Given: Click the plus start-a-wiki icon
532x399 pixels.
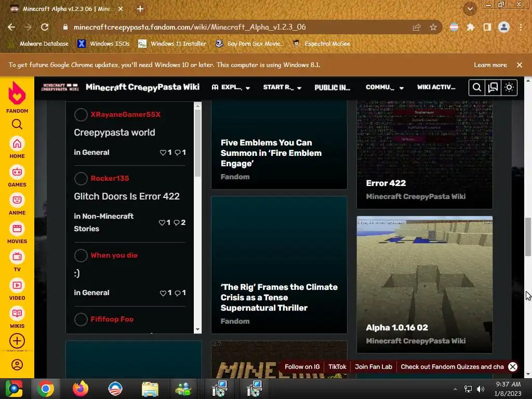Looking at the screenshot, I should [x=17, y=341].
